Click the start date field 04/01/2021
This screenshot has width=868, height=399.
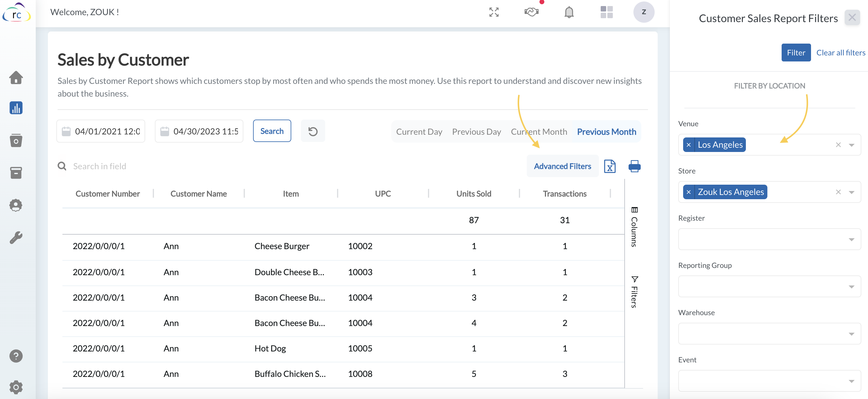100,131
